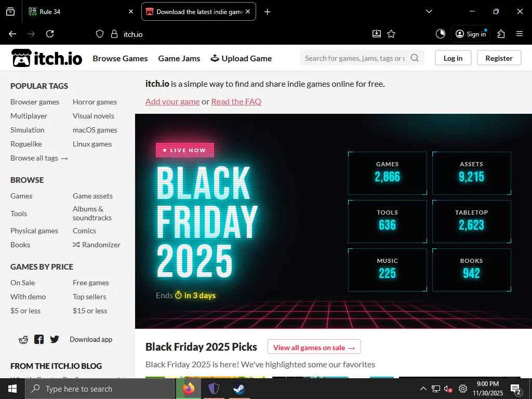Open the Roguelike tag

click(26, 144)
